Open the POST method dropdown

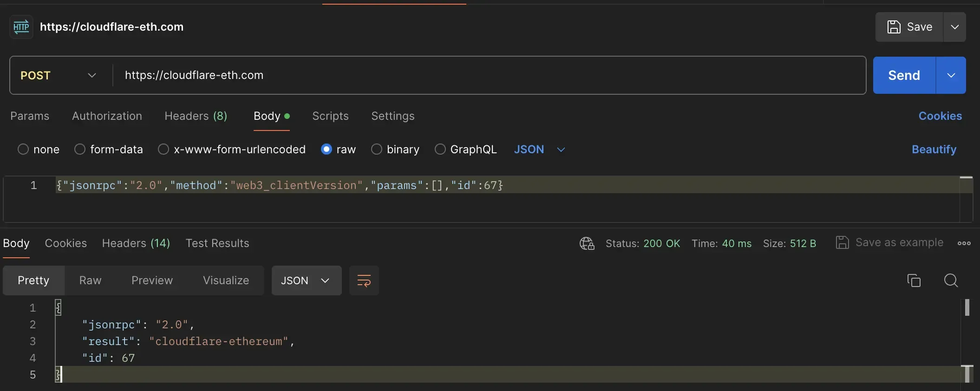click(x=59, y=75)
